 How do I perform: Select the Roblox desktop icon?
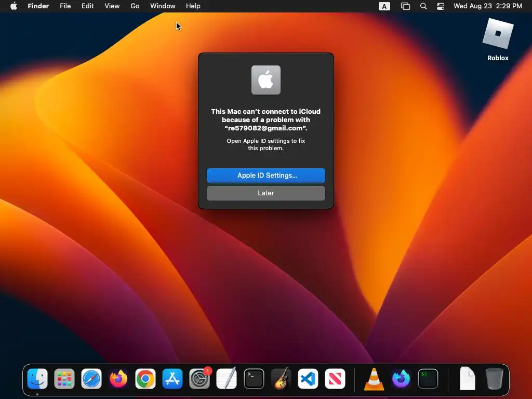click(498, 39)
